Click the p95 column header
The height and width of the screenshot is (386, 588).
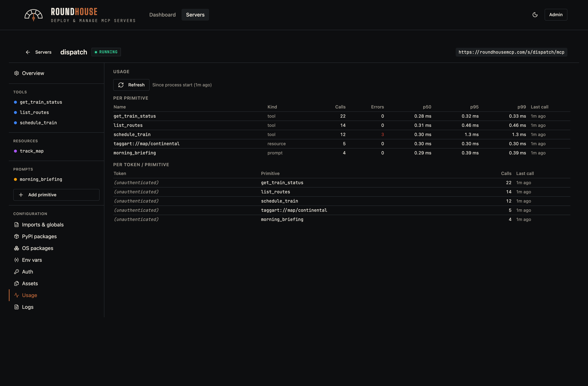tap(474, 107)
